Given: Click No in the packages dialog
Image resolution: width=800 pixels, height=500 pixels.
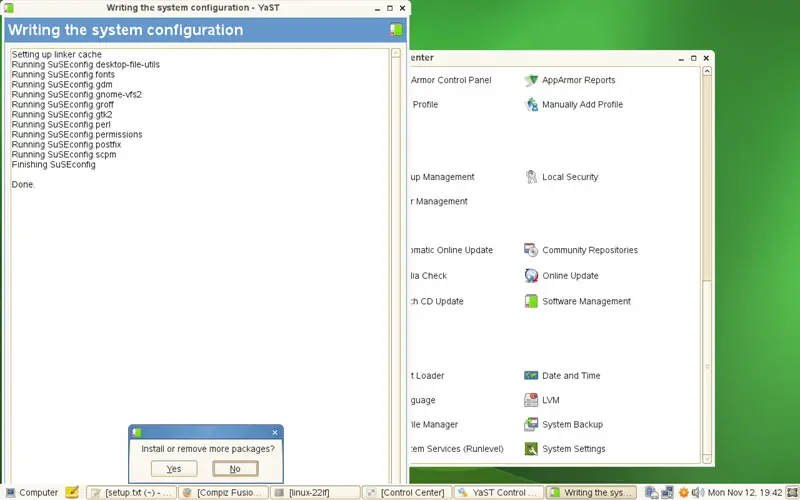Looking at the screenshot, I should (235, 468).
